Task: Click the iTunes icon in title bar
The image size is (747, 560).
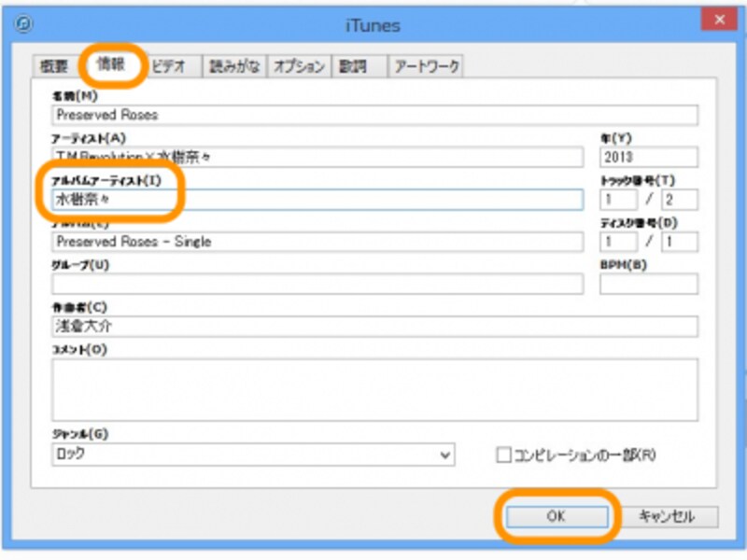Action: (23, 23)
